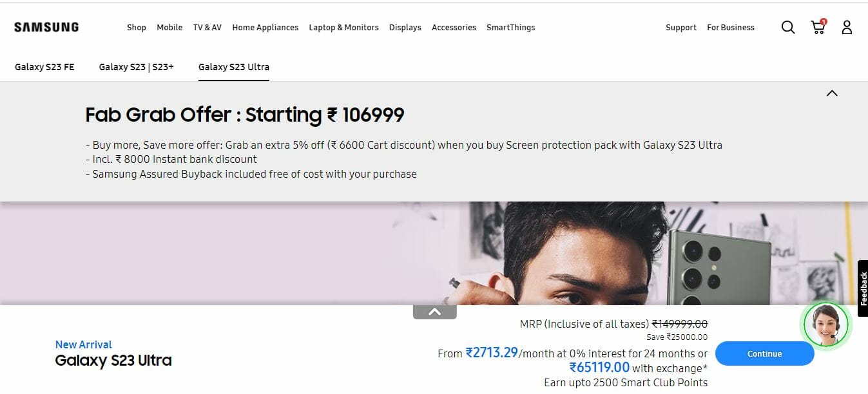
Task: Open the Feedback side tab
Action: [863, 288]
